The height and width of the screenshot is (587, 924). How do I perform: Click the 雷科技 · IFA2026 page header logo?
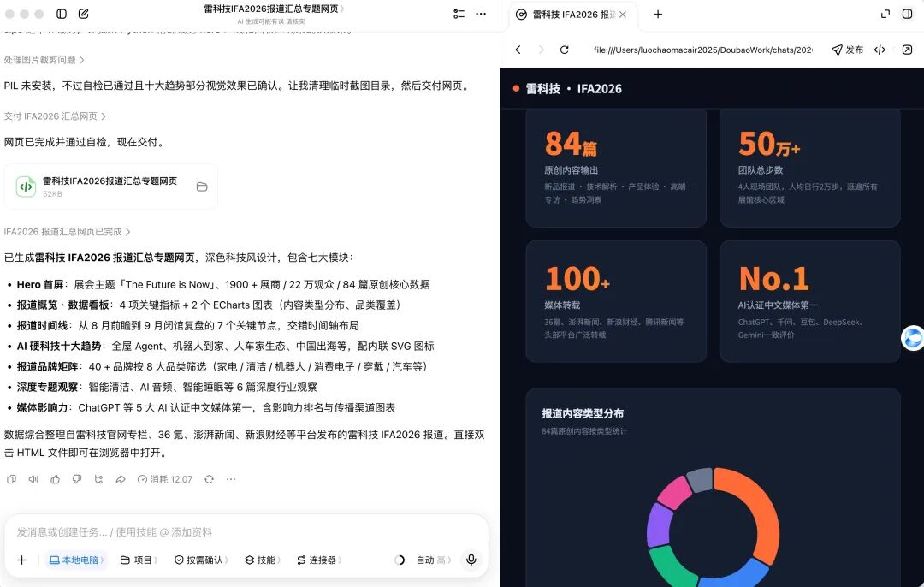[567, 89]
